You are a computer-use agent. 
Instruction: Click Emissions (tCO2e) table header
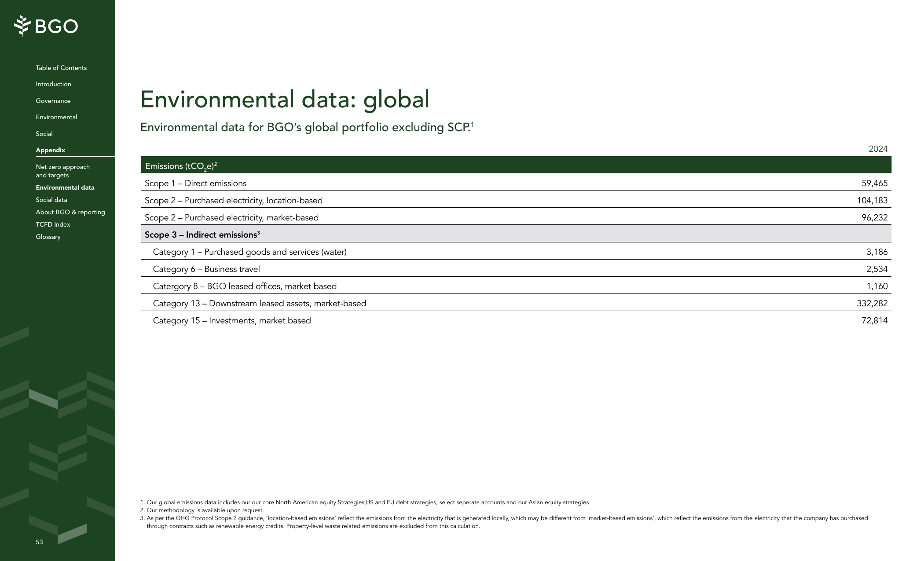[x=516, y=165]
